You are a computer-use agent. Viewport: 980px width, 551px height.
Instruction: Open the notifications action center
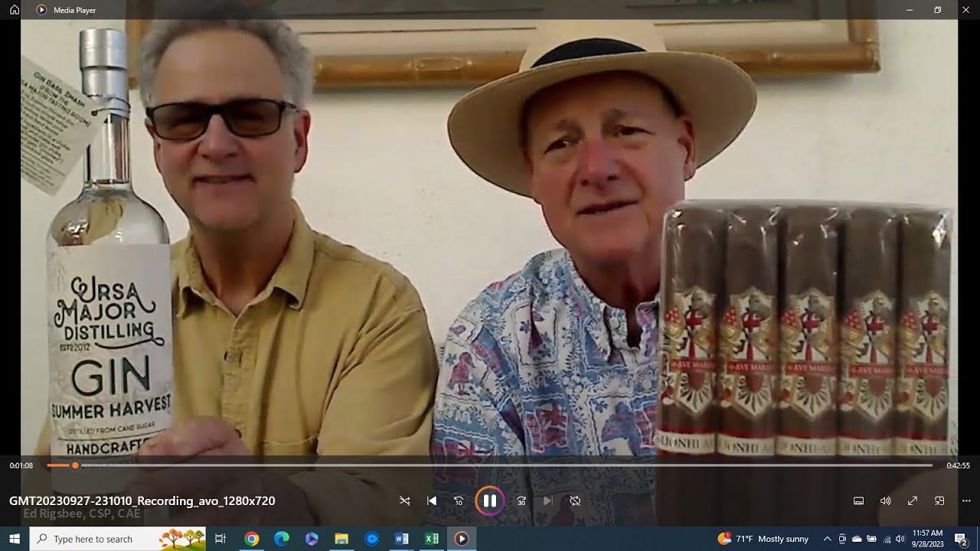[961, 539]
